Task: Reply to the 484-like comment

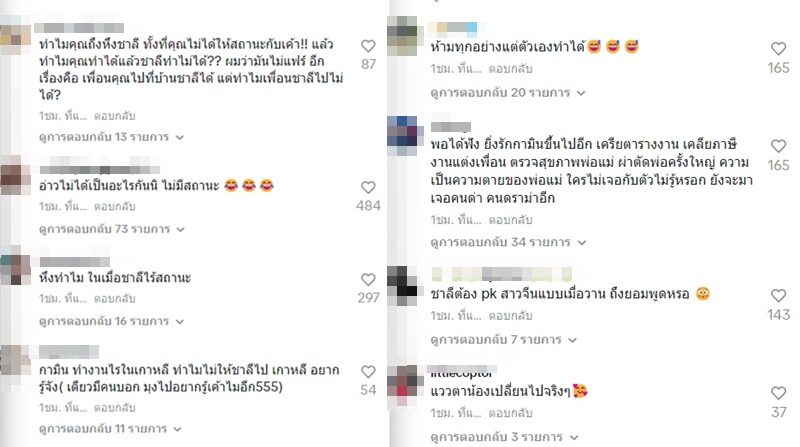Action: [x=114, y=207]
